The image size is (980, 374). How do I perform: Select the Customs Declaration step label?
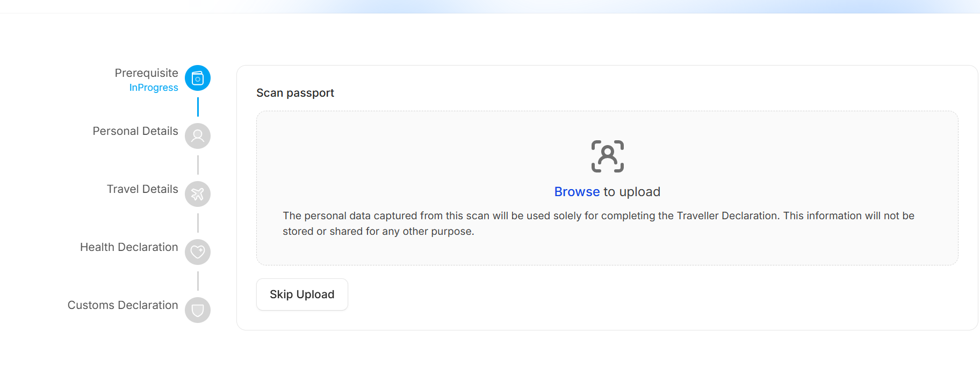click(122, 305)
